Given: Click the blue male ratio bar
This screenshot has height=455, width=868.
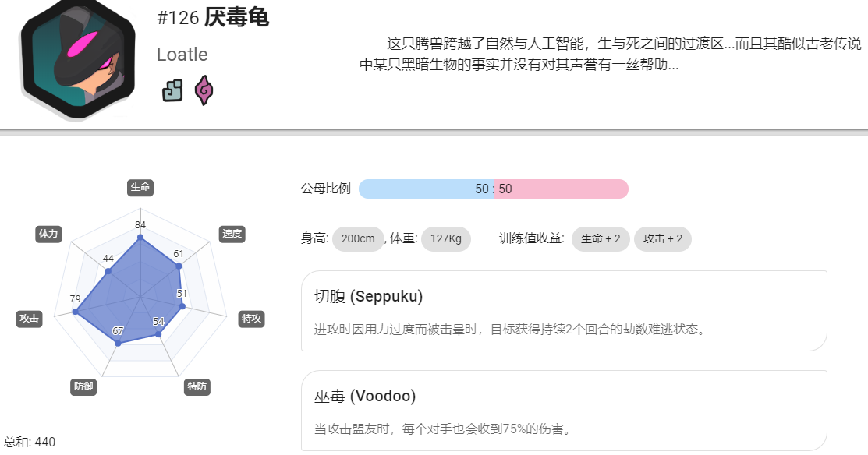Looking at the screenshot, I should (426, 189).
